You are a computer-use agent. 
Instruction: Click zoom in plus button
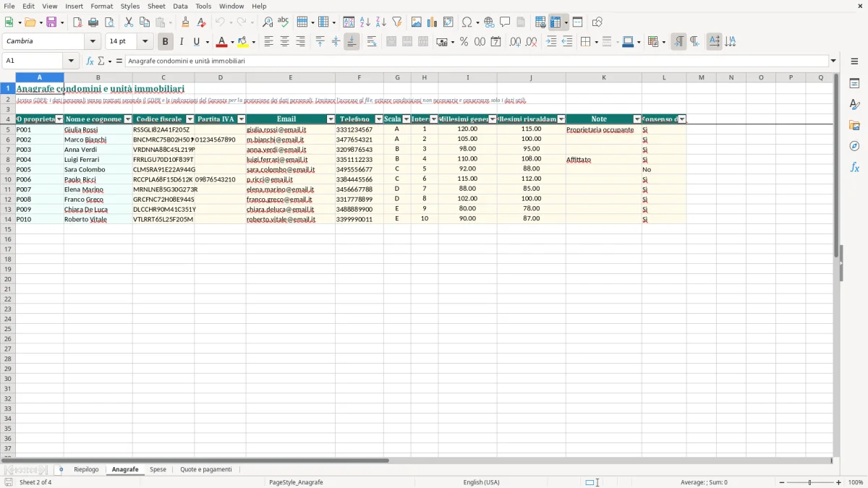point(839,482)
